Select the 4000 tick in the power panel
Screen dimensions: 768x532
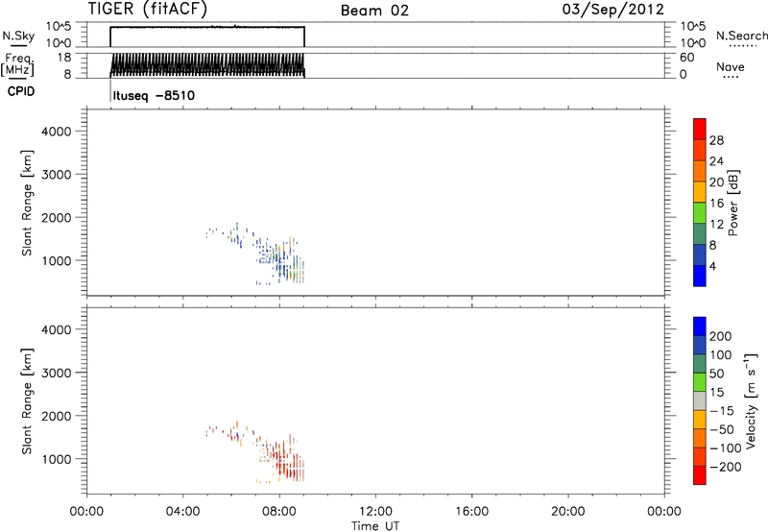[x=57, y=132]
